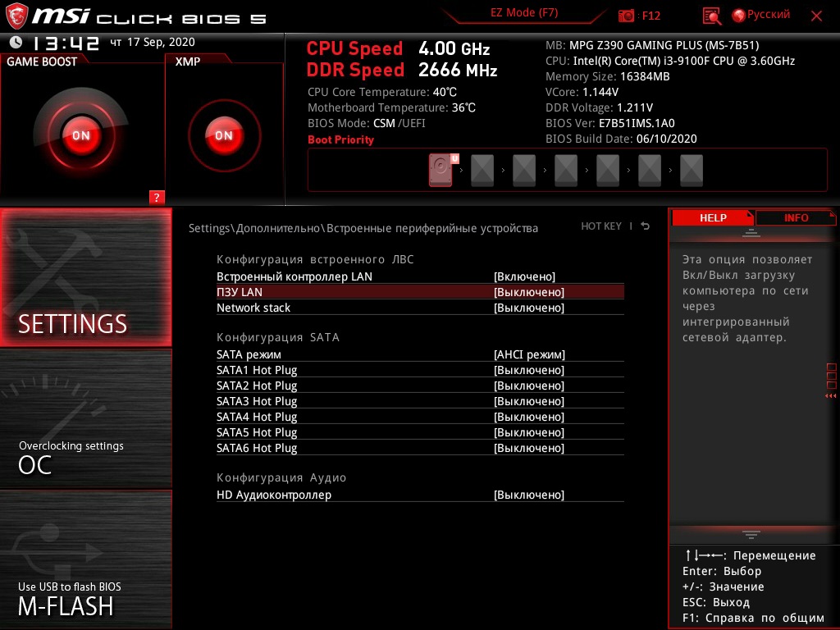Toggle the XMP ON button

pyautogui.click(x=224, y=135)
